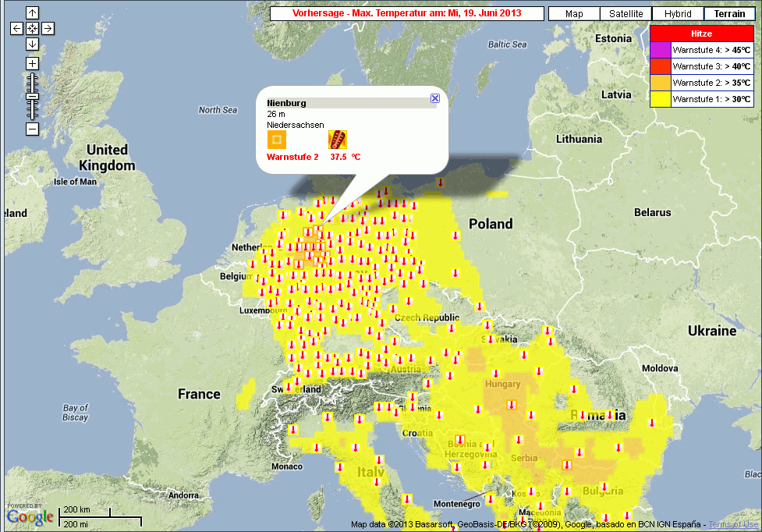This screenshot has width=762, height=532.
Task: Click the temperature marker on Hungary
Action: pos(512,404)
